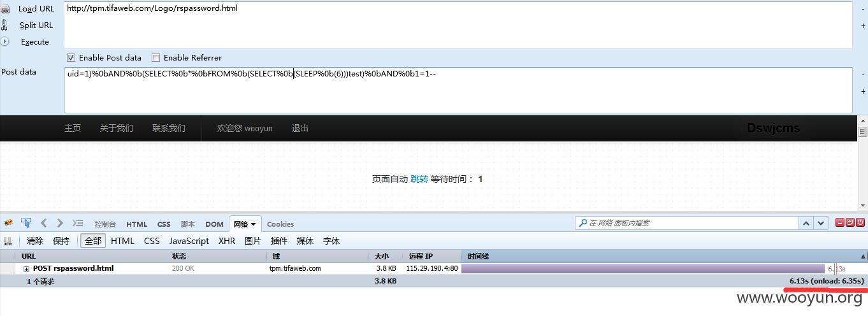The height and width of the screenshot is (316, 868).
Task: Click the Load URL icon in HackBar
Action: [x=4, y=9]
